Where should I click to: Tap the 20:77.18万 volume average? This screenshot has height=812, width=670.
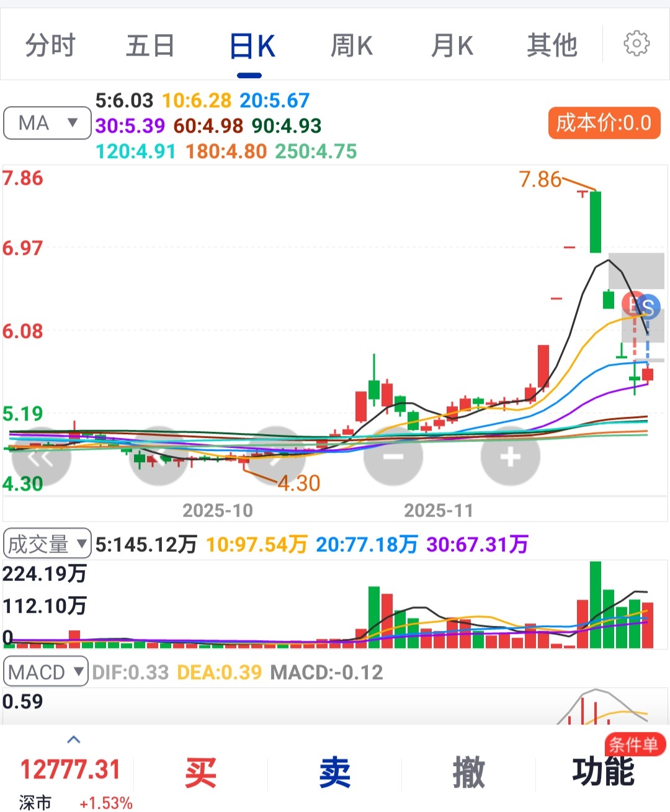click(367, 545)
